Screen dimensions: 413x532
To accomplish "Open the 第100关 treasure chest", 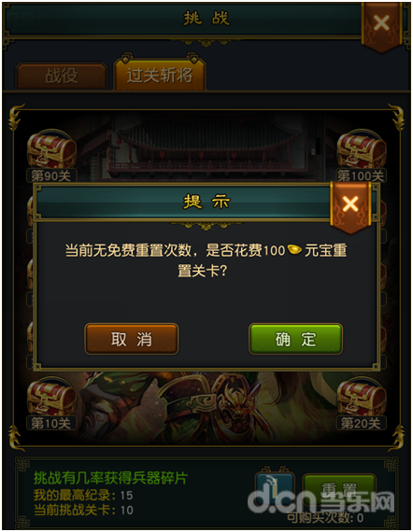I will coord(362,149).
